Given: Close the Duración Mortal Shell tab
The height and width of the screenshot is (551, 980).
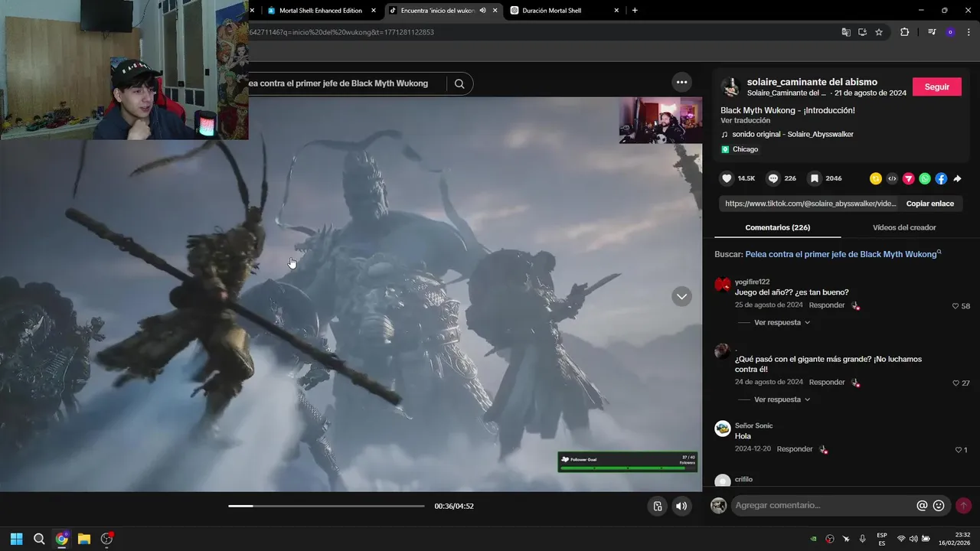Looking at the screenshot, I should point(616,11).
